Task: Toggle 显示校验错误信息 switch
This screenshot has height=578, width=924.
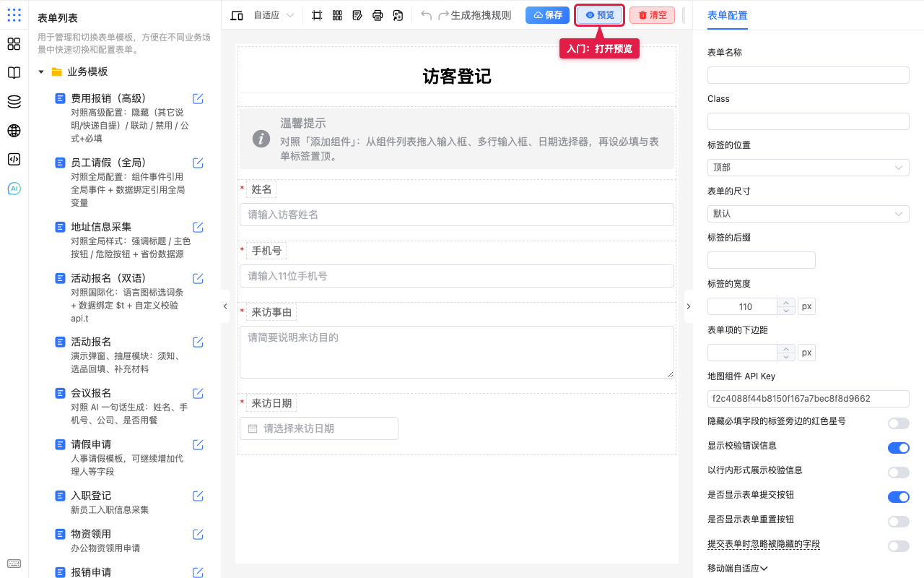Action: pos(898,448)
